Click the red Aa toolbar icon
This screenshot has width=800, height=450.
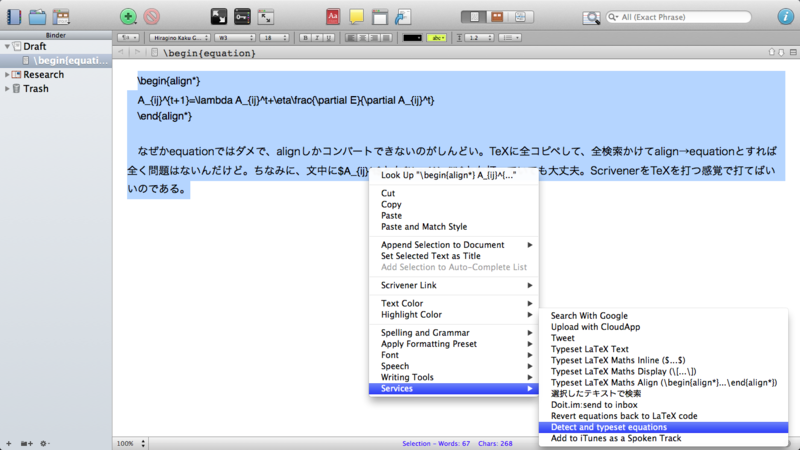click(333, 17)
